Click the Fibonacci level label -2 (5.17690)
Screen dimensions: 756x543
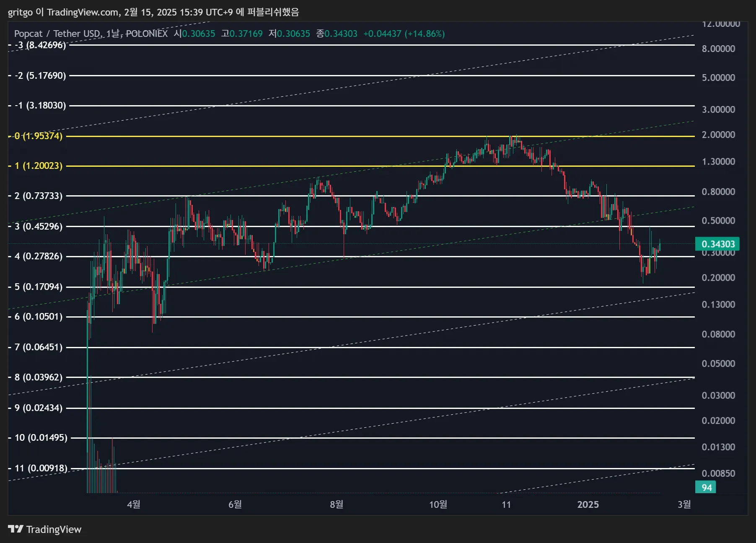pyautogui.click(x=40, y=75)
